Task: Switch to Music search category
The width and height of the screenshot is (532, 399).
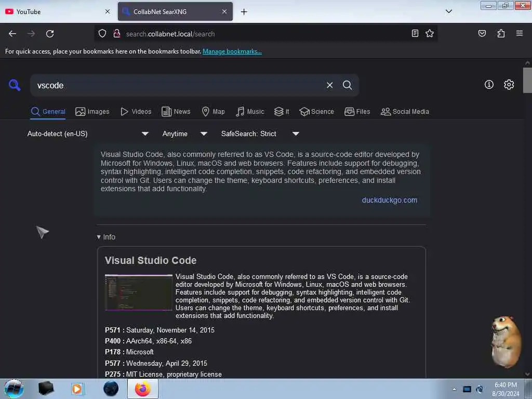Action: point(250,112)
